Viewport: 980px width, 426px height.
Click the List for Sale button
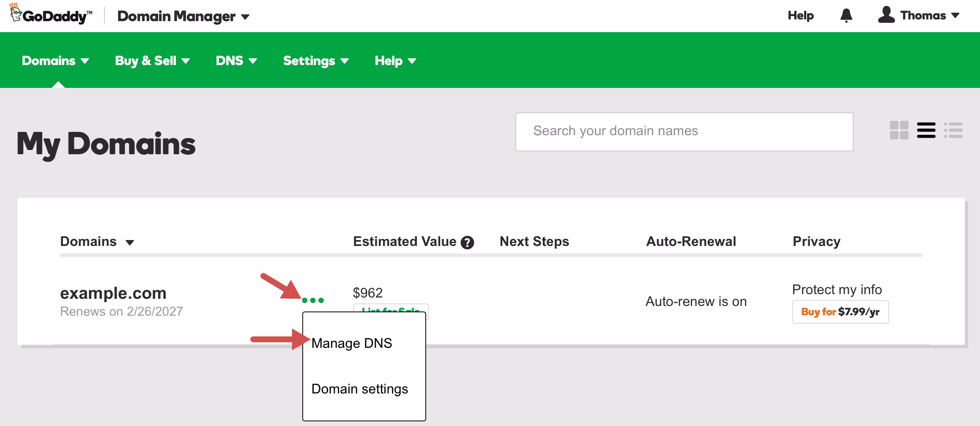pyautogui.click(x=391, y=309)
